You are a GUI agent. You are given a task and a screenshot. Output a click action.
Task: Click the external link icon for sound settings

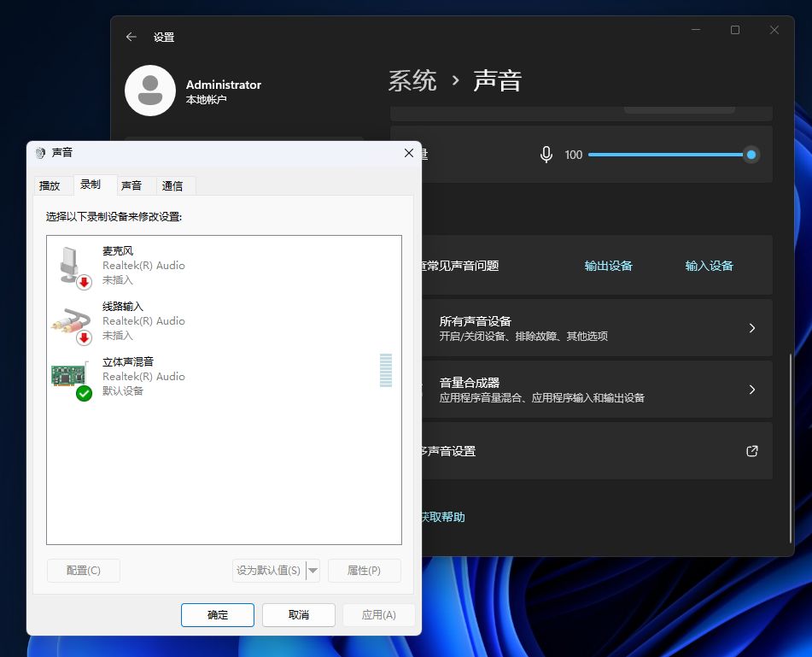tap(752, 451)
